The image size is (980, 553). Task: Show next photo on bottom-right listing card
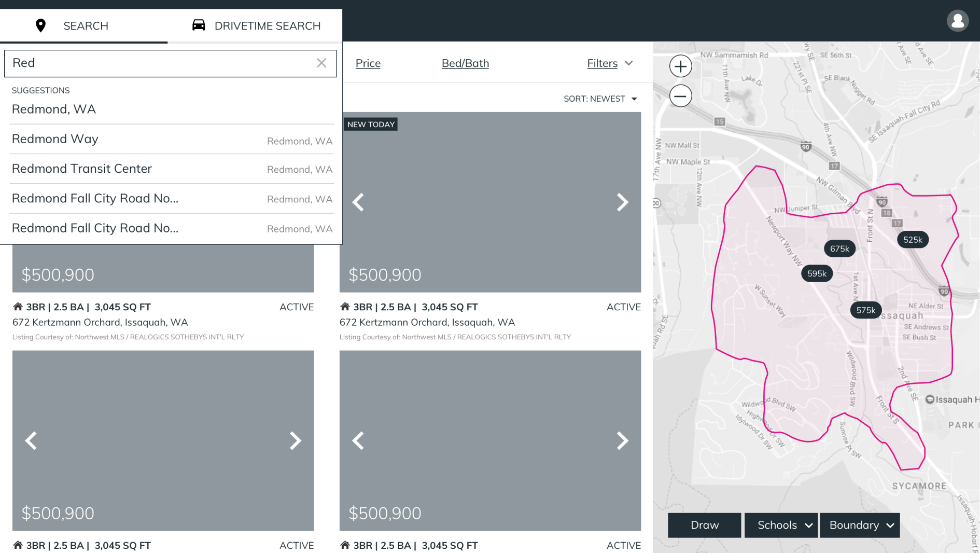[622, 440]
